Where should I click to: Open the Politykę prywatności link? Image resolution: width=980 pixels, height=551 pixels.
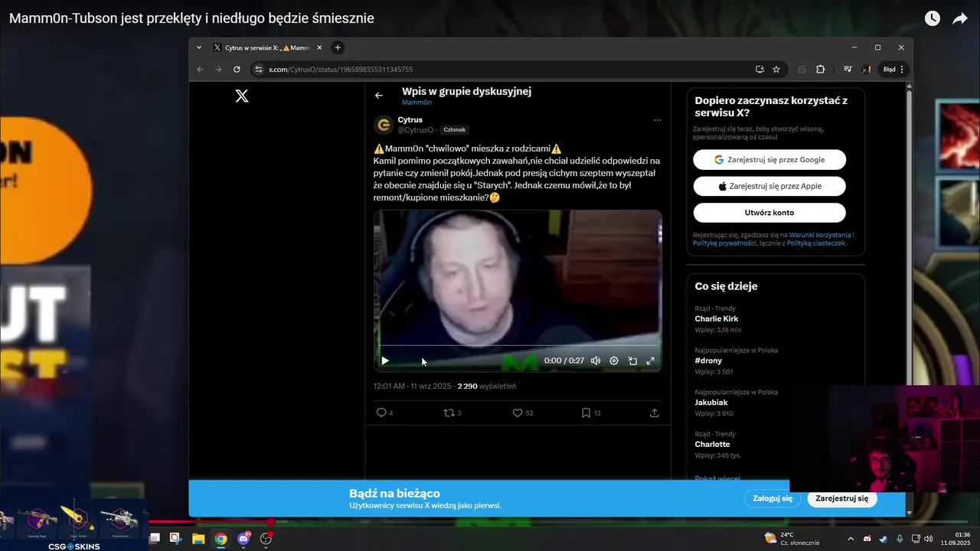[x=724, y=243]
